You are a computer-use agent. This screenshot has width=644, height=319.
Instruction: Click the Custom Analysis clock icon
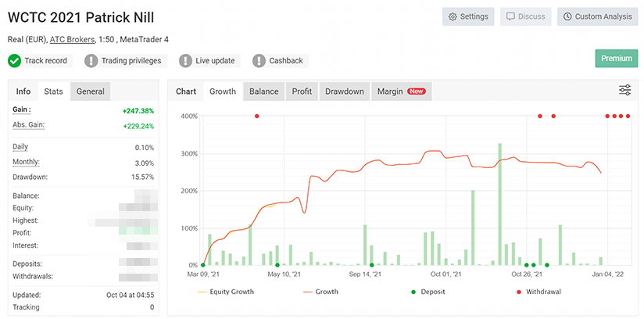[567, 16]
